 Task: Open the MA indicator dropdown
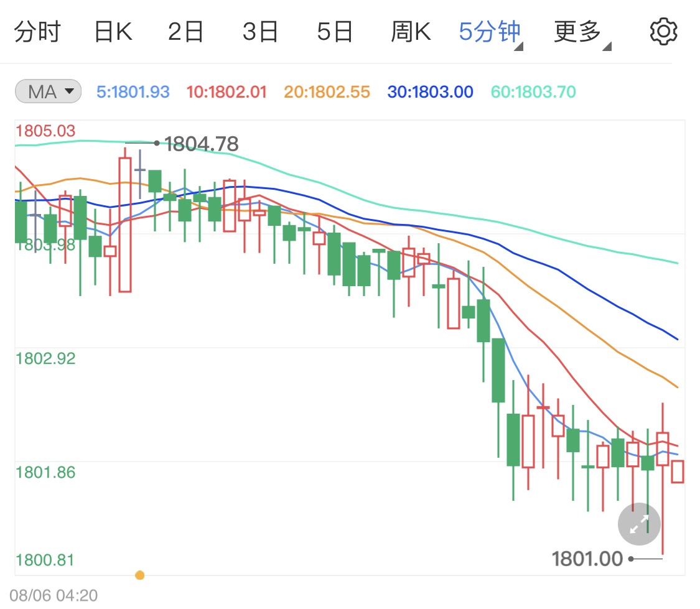(x=48, y=91)
